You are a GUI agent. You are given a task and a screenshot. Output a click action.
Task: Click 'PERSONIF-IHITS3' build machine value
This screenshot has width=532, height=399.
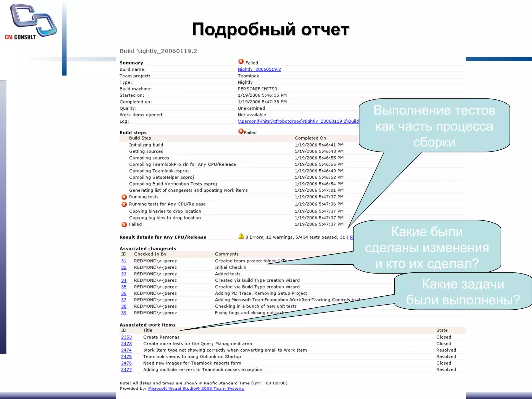pos(257,89)
